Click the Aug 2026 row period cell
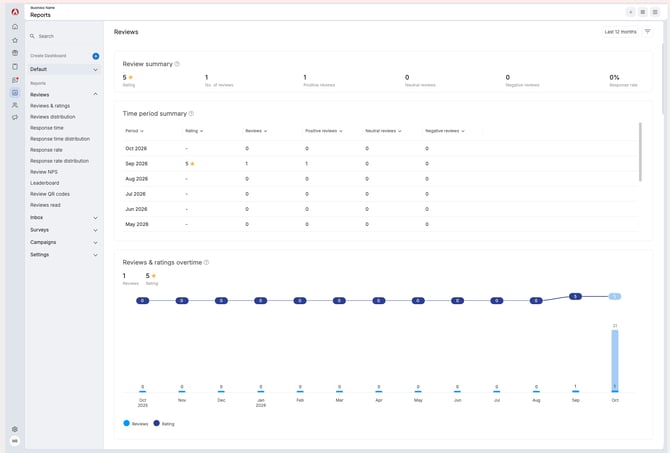 136,179
